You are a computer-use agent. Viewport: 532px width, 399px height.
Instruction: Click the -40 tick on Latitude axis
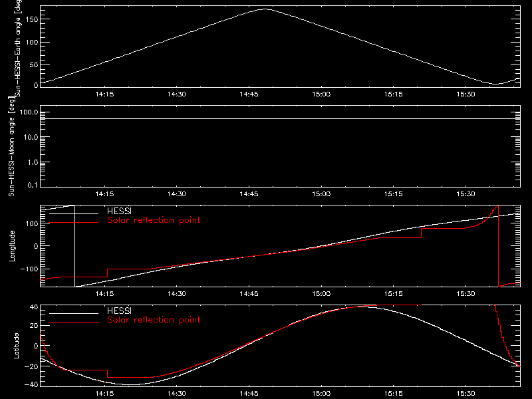[31, 384]
